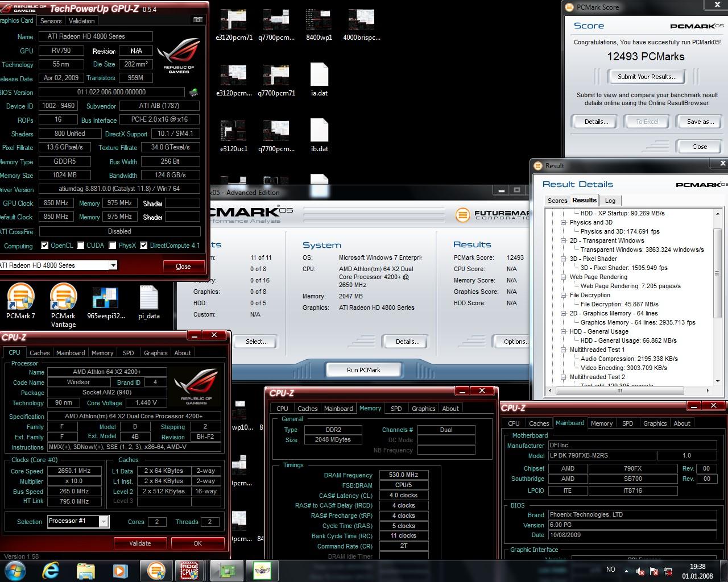
Task: Select 'Audio Compression: 2195.338 KB/s' result line
Action: (x=629, y=359)
